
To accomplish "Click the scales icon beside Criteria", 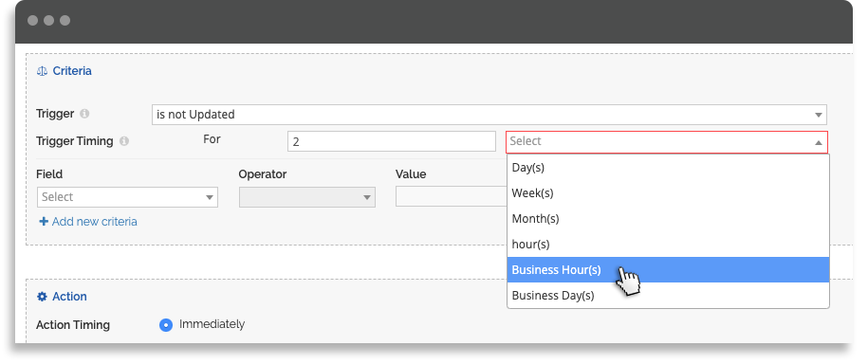I will coord(42,71).
